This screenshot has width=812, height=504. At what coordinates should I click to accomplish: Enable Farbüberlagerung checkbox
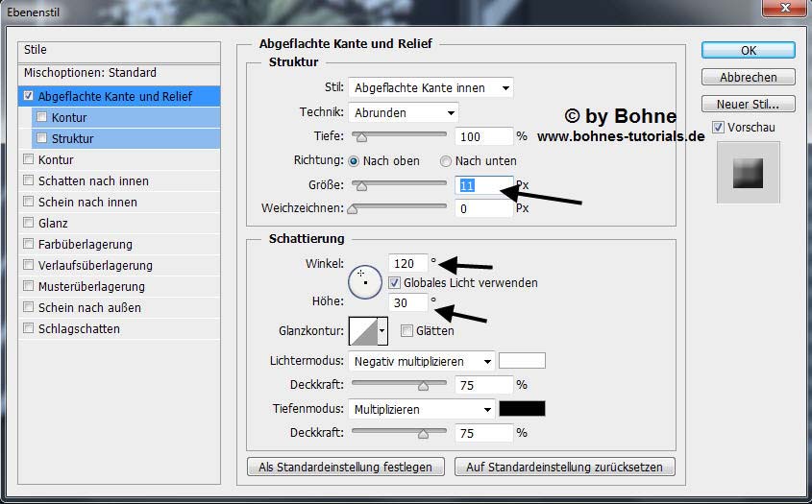pyautogui.click(x=29, y=244)
